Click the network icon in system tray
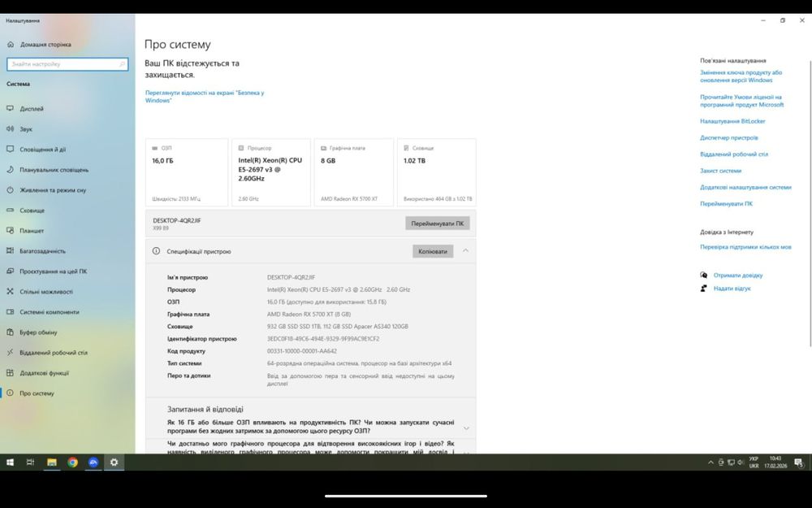 [x=731, y=462]
